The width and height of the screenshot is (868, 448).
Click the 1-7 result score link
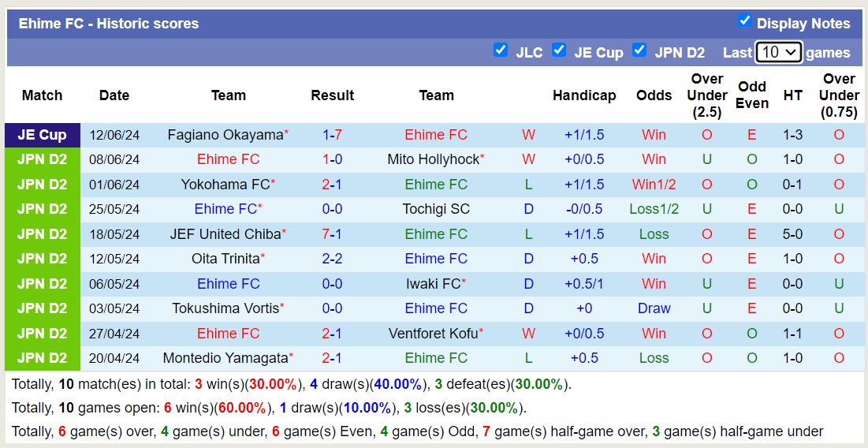tap(332, 135)
